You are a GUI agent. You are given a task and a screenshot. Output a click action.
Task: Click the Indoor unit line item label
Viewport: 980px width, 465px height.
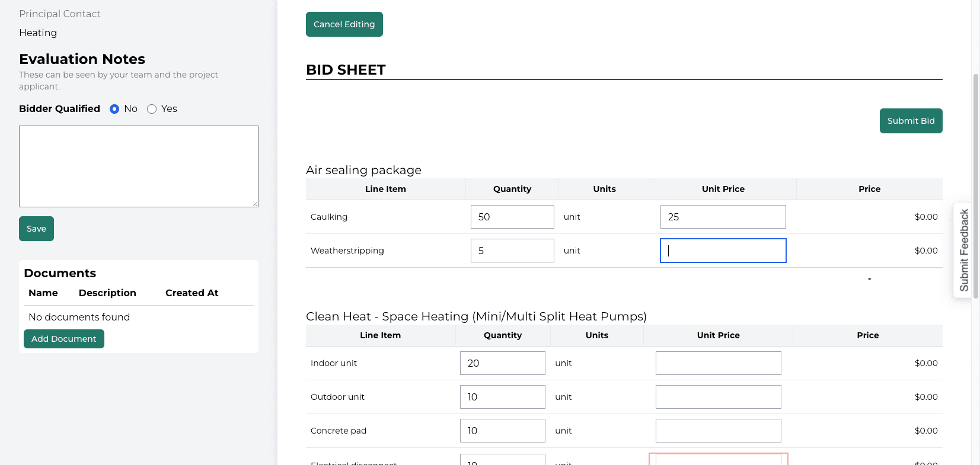tap(334, 363)
